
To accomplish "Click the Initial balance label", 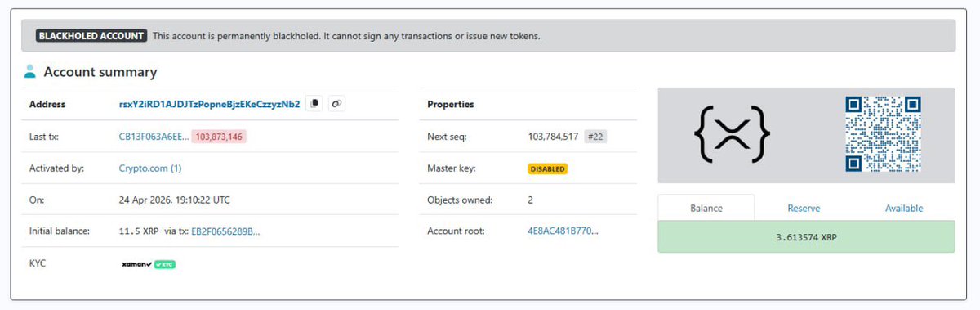I will pos(59,231).
